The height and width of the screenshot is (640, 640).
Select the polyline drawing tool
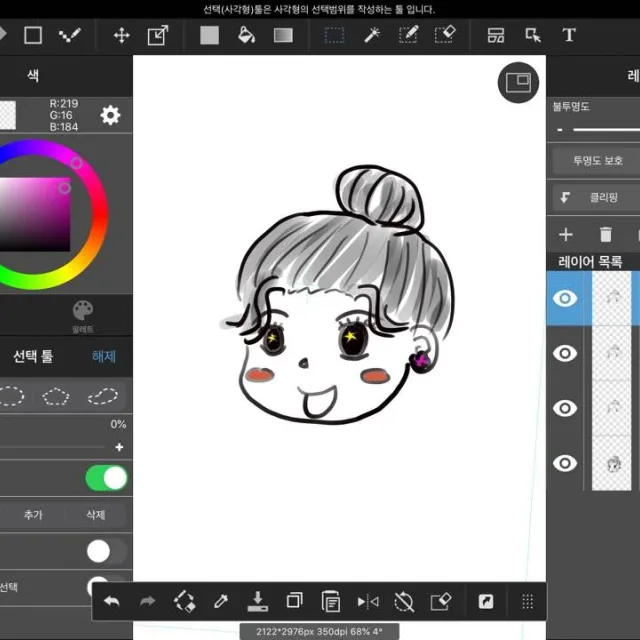[70, 36]
